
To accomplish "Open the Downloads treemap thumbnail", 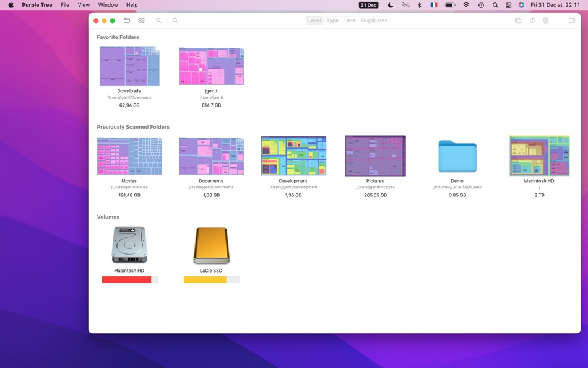I will tap(129, 66).
